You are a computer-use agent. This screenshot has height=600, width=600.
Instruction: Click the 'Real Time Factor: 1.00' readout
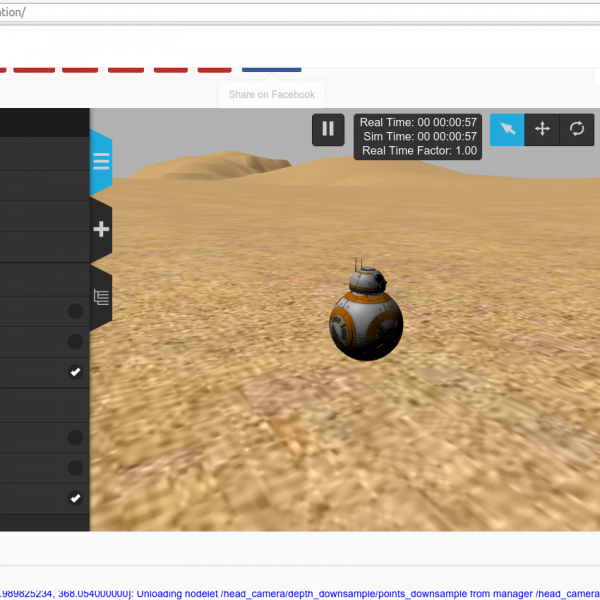click(x=419, y=151)
